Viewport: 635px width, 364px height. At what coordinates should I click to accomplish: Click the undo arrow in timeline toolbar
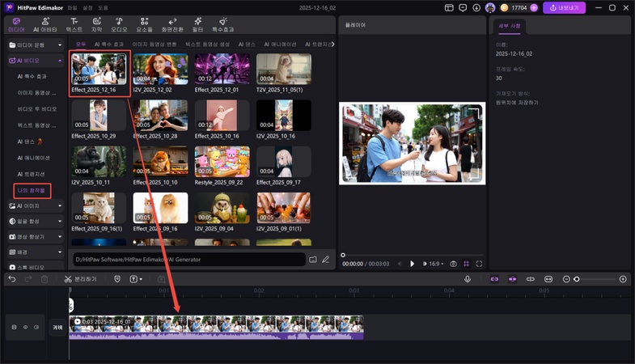(x=12, y=279)
